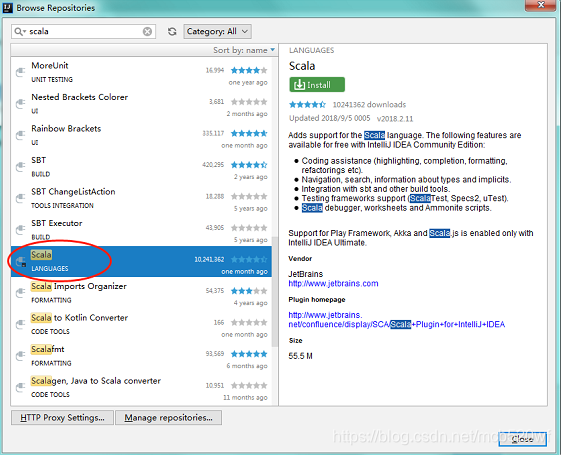Select the SBT Executor plugin
This screenshot has width=561, height=455.
141,230
